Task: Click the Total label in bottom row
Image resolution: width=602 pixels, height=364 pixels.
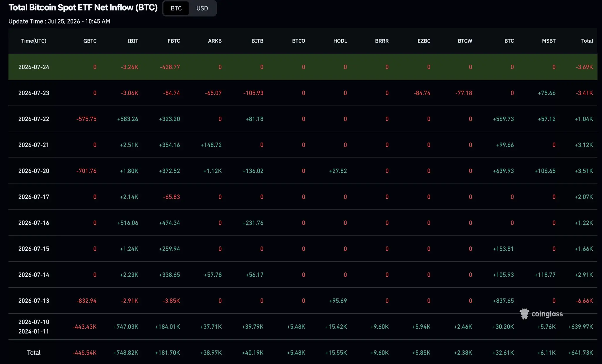Action: pyautogui.click(x=34, y=353)
